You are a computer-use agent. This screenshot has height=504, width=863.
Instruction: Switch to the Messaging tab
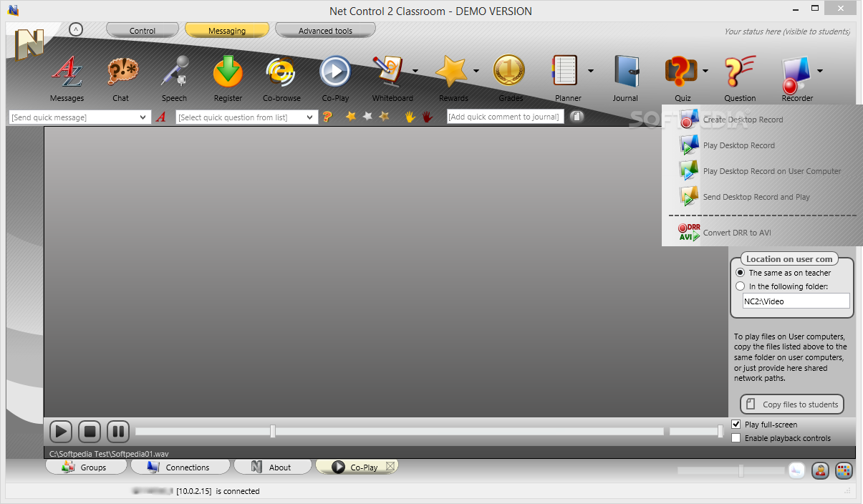[227, 31]
